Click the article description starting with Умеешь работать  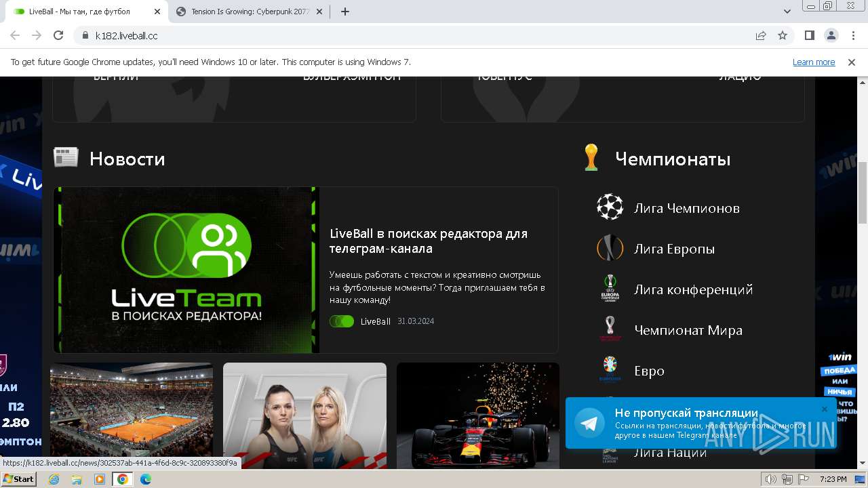[x=437, y=287]
